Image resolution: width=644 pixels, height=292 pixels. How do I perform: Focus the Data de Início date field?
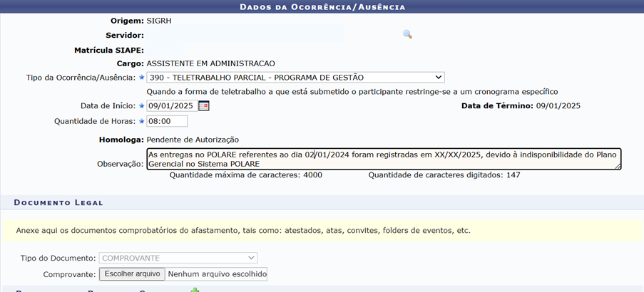pyautogui.click(x=171, y=106)
